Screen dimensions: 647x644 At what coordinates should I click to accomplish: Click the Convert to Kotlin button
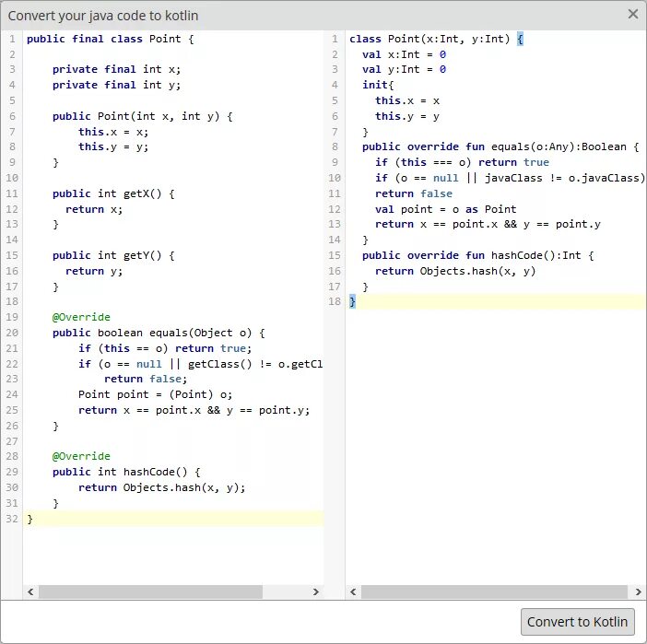click(x=577, y=622)
